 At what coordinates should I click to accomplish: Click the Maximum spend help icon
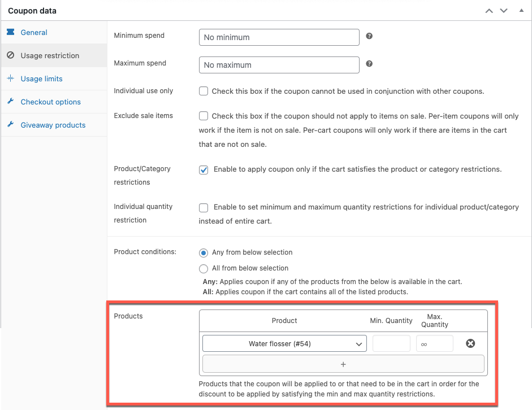(x=369, y=64)
